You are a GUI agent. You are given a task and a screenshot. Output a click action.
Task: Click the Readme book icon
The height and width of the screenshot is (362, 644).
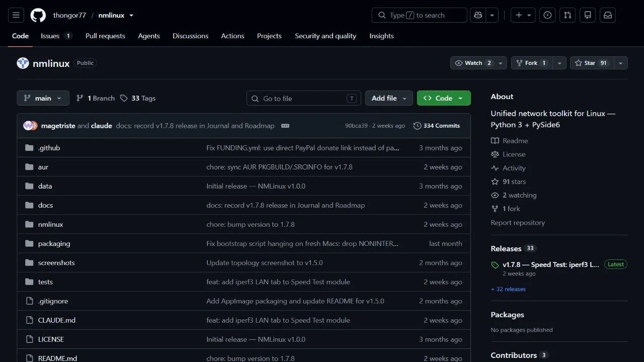[495, 141]
